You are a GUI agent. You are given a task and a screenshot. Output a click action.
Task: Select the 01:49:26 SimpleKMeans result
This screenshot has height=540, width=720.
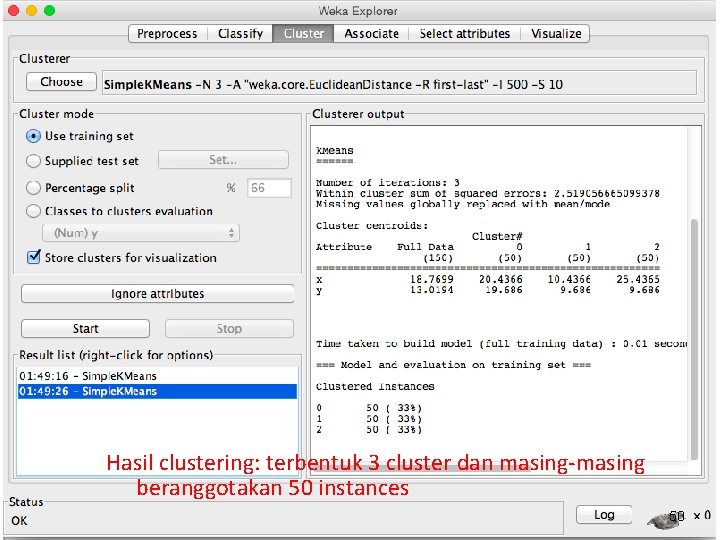tap(157, 391)
